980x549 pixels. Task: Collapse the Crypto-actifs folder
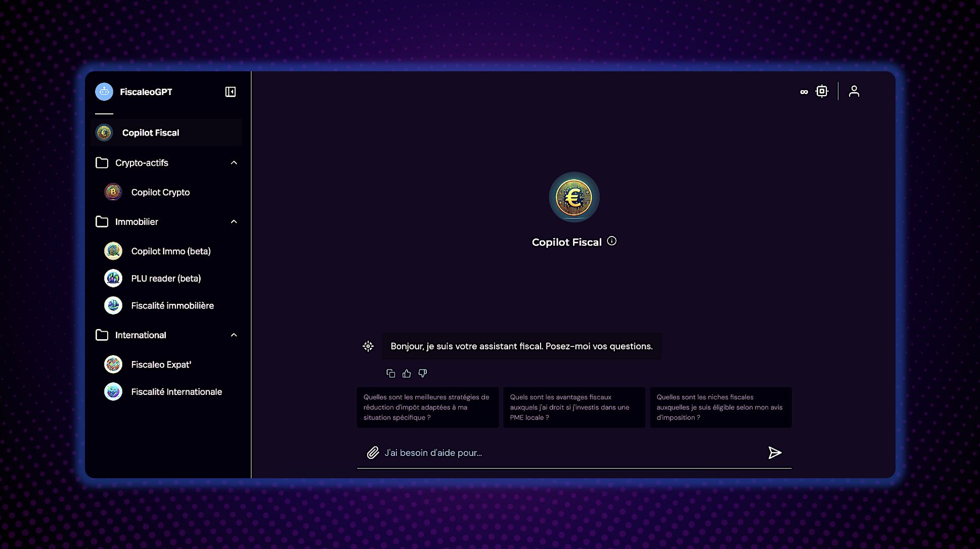point(234,163)
